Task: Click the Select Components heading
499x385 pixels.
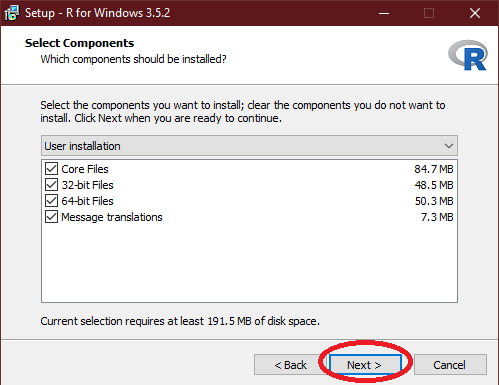Action: click(79, 43)
